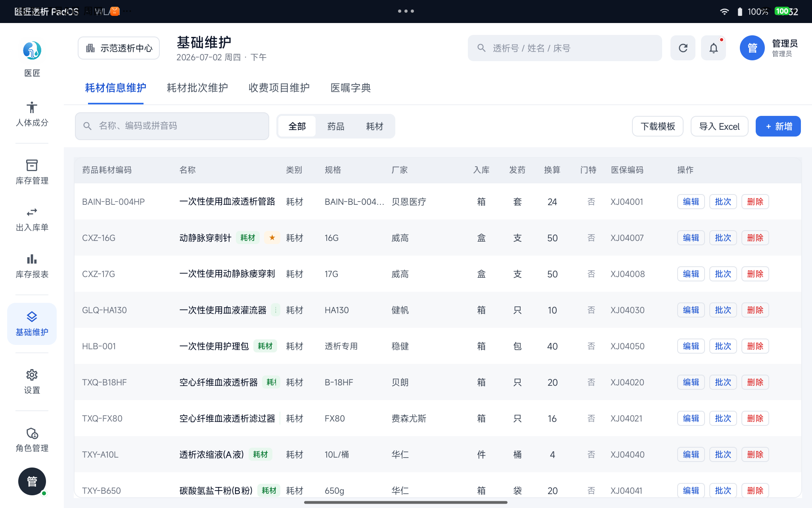Click the home indicator bar at bottom
This screenshot has height=508, width=812.
click(406, 502)
